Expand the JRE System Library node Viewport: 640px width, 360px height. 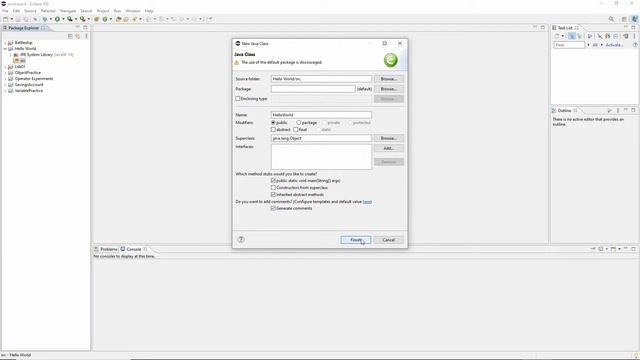click(x=11, y=55)
